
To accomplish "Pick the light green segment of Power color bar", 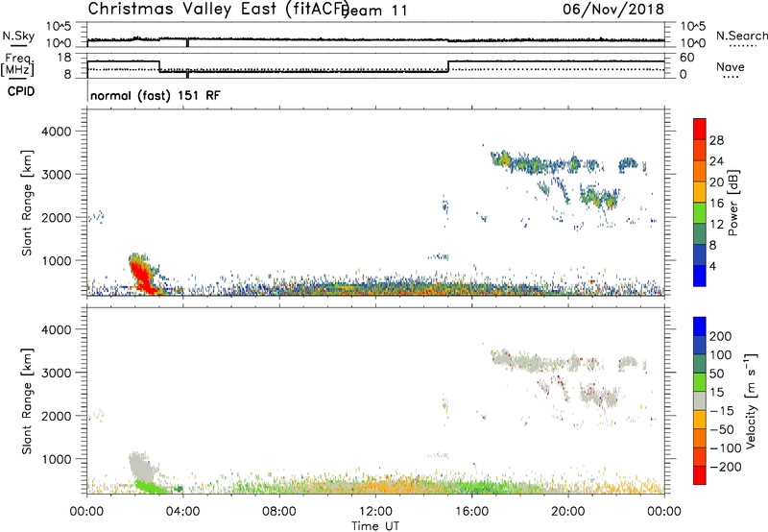I will [700, 213].
